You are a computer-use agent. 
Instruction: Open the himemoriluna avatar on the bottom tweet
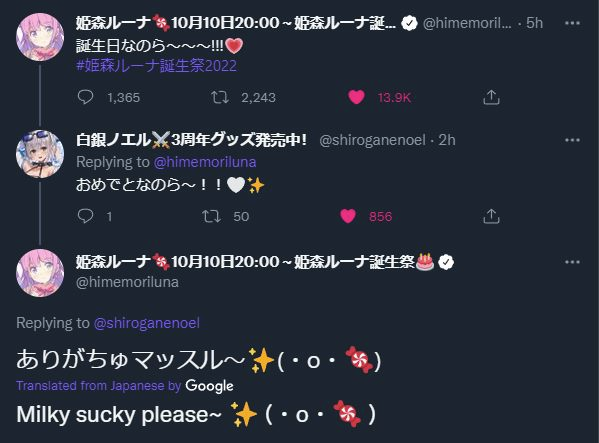(40, 273)
